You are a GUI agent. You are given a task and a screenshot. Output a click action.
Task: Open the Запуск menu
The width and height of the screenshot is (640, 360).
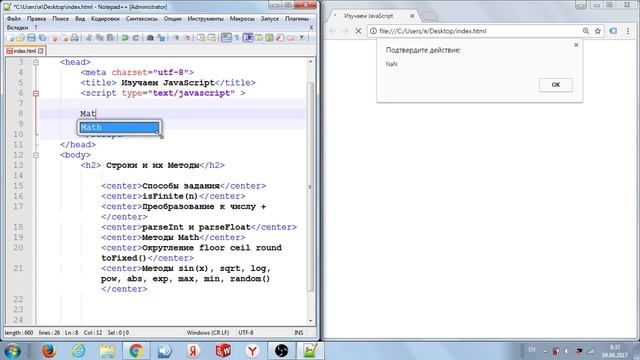pyautogui.click(x=269, y=19)
